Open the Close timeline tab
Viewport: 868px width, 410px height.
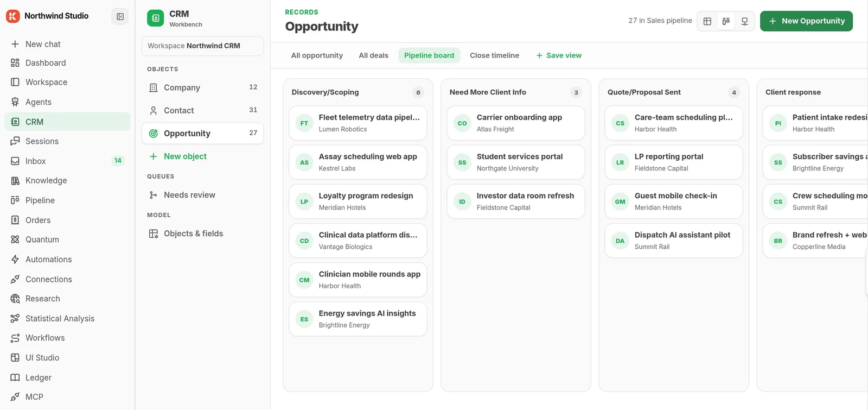(494, 55)
